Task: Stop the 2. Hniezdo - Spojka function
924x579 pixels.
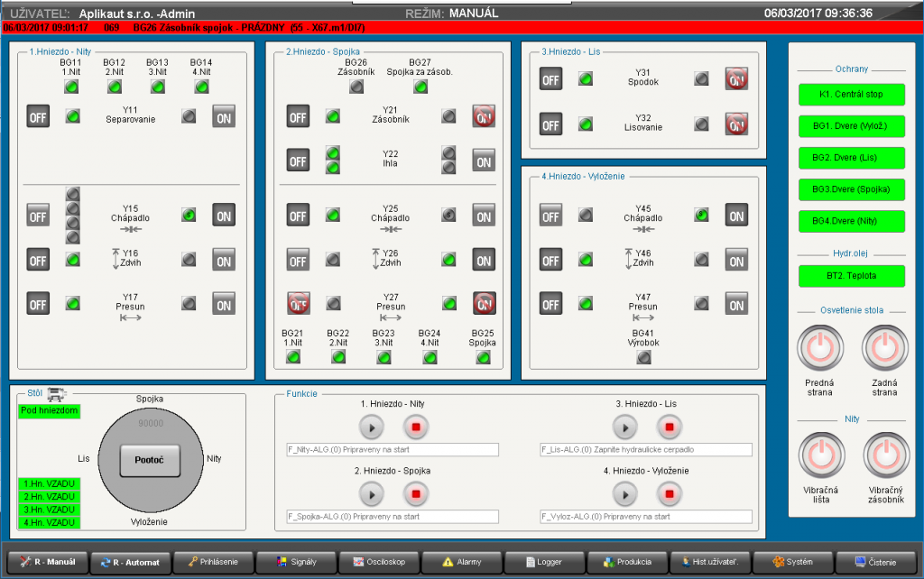Action: point(416,493)
